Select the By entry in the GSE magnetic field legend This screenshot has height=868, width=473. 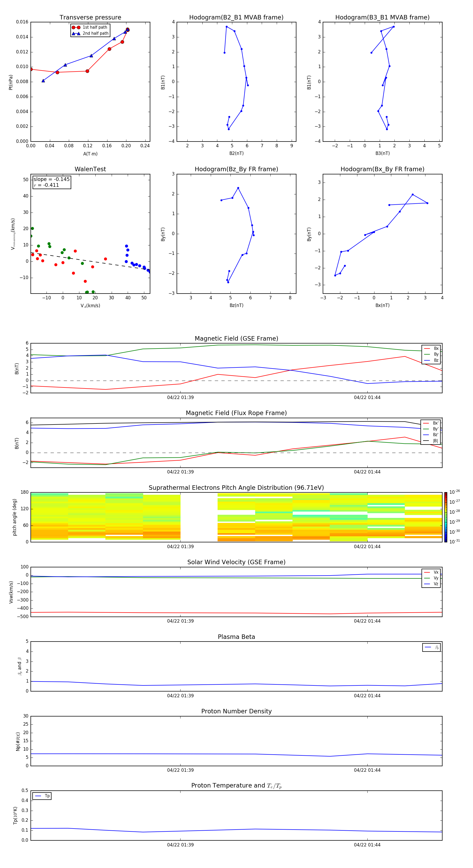point(431,355)
